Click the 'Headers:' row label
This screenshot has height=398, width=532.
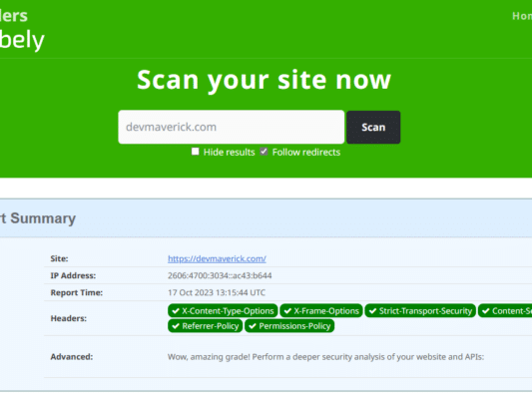click(x=69, y=318)
